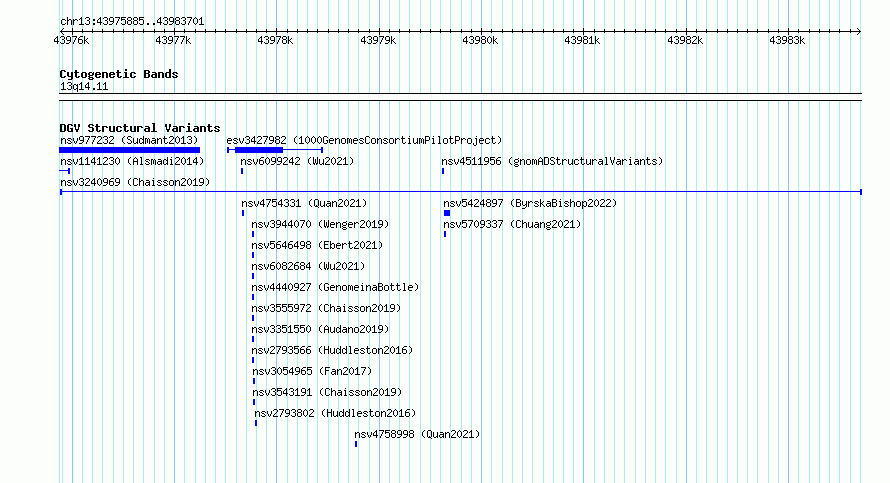Image resolution: width=890 pixels, height=483 pixels.
Task: Click the 43977k ruler tick label
Action: click(173, 40)
